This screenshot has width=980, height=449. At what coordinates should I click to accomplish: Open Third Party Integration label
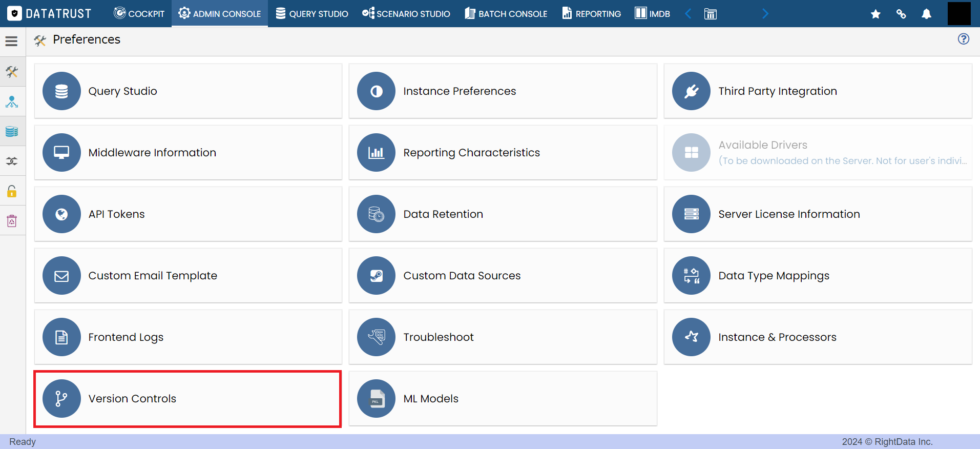click(778, 91)
